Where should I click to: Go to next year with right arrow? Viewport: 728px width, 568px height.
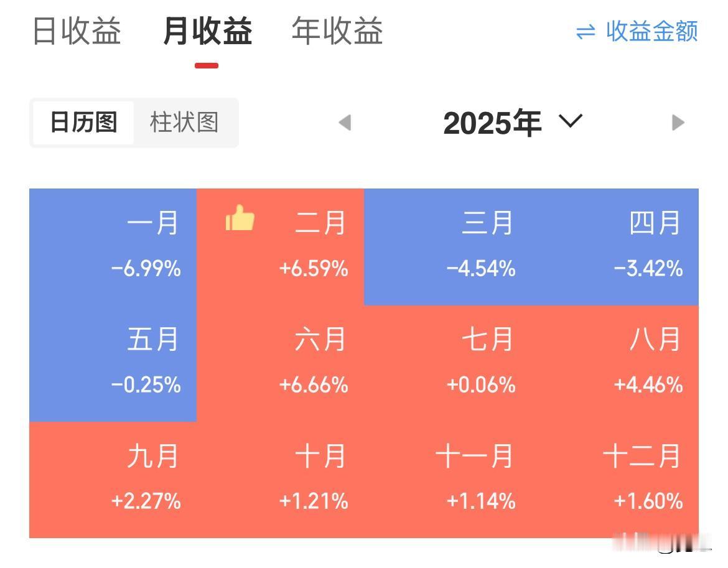(678, 123)
